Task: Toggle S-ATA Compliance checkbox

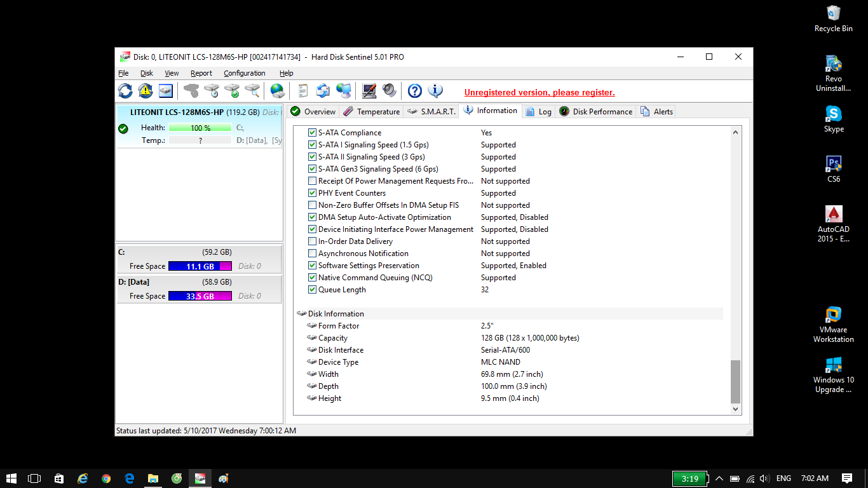Action: click(x=312, y=133)
